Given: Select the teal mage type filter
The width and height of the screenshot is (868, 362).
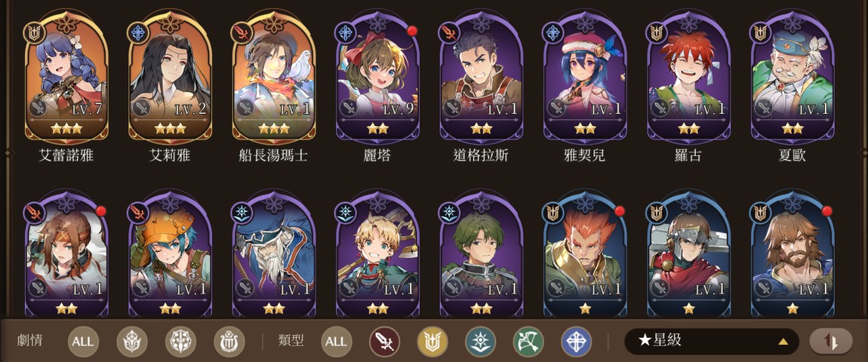Looking at the screenshot, I should point(481,342).
